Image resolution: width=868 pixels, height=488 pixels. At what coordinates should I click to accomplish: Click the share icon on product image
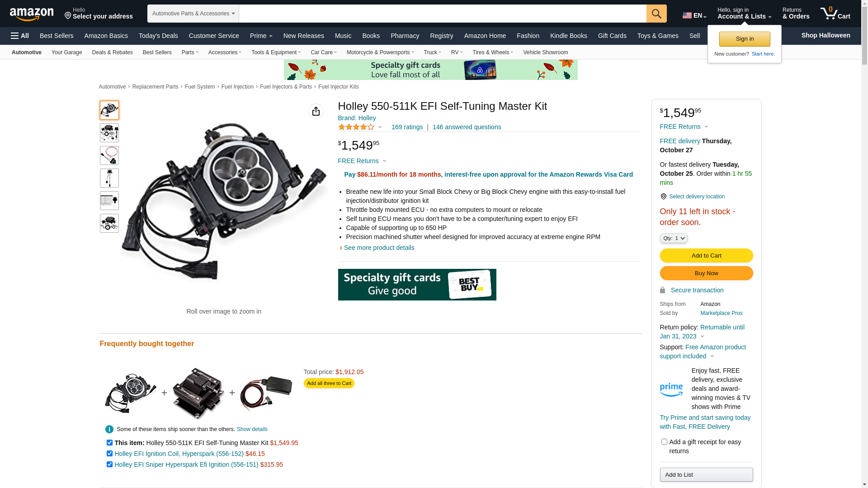coord(316,111)
